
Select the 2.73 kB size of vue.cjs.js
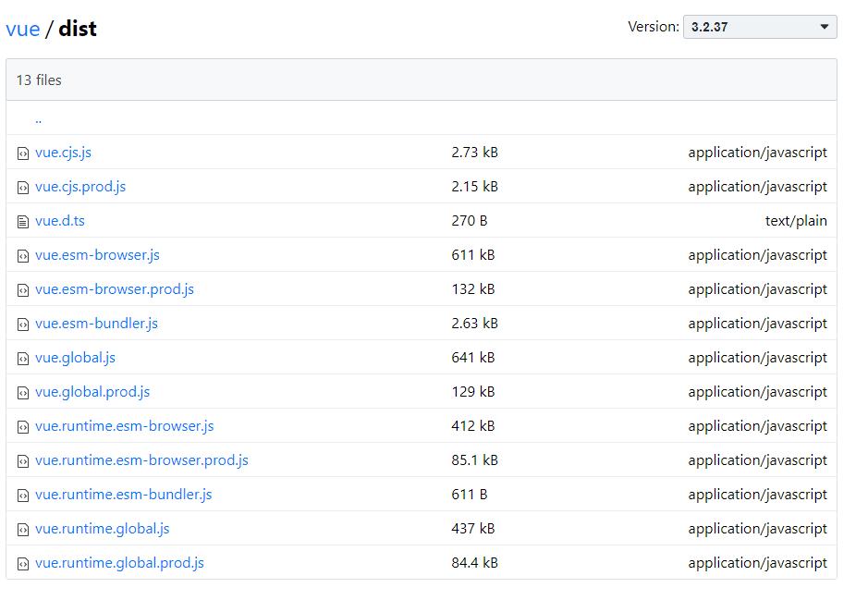tap(475, 153)
